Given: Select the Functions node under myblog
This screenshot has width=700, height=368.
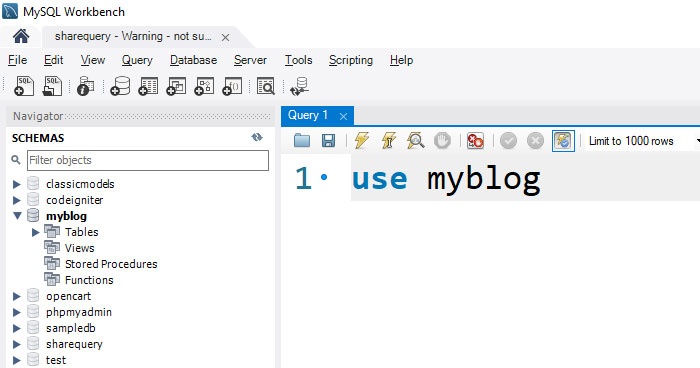Looking at the screenshot, I should [x=89, y=280].
